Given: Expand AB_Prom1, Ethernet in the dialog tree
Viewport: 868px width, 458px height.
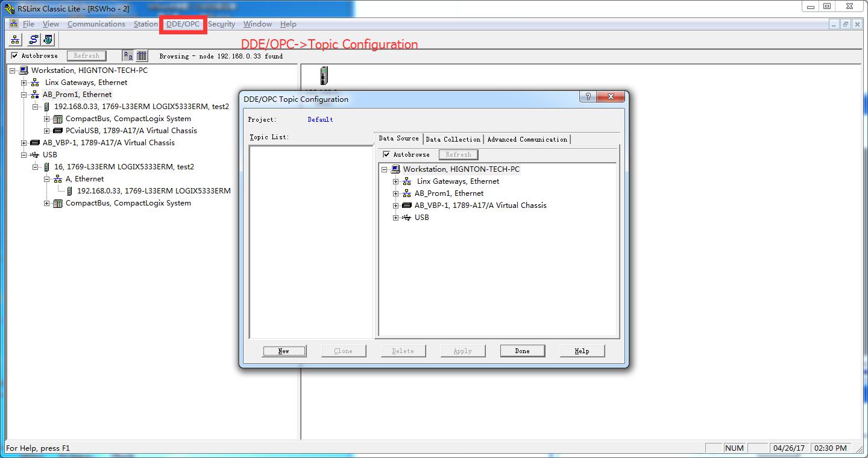Looking at the screenshot, I should point(396,193).
